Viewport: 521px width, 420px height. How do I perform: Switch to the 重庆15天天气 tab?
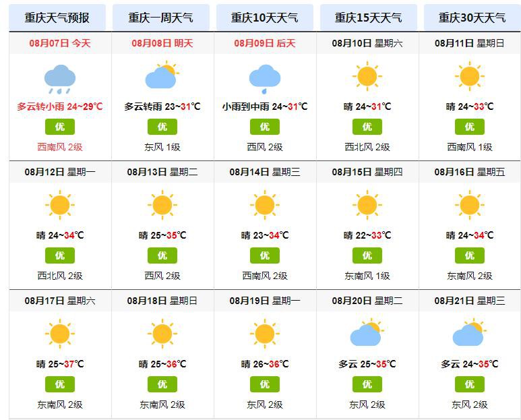(368, 18)
